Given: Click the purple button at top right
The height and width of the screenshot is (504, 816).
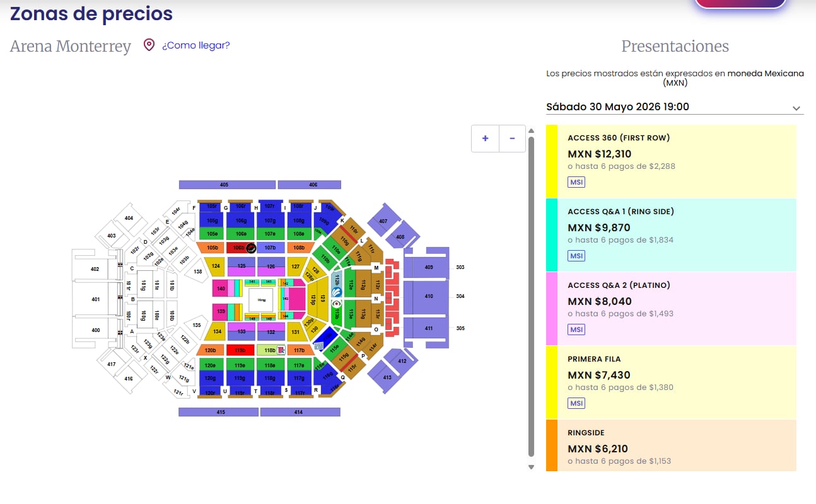Looking at the screenshot, I should pos(741,4).
